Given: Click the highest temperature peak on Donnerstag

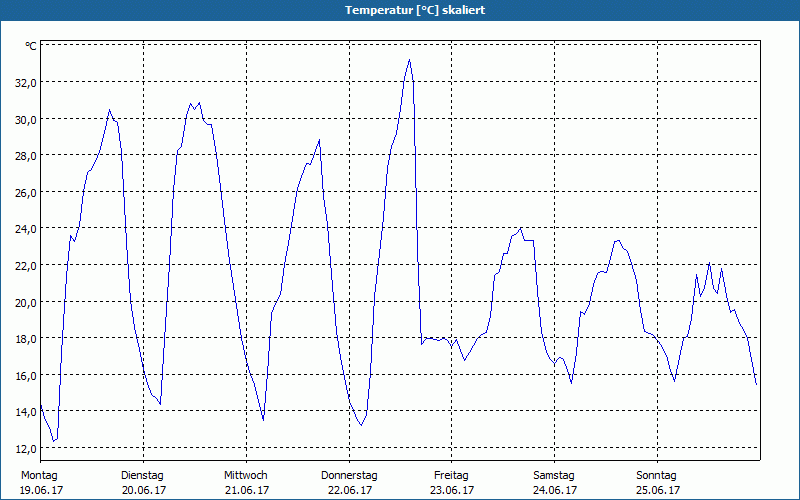Looking at the screenshot, I should tap(409, 60).
